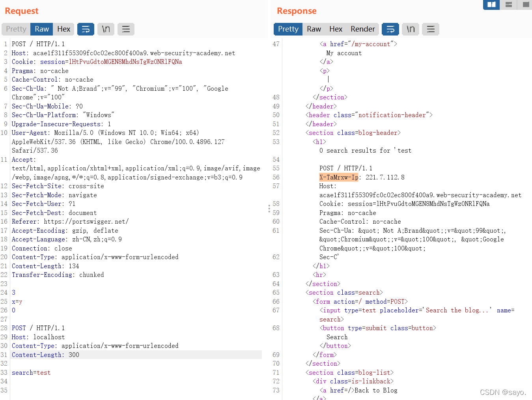
Task: Select side-by-side split layout icon
Action: pyautogui.click(x=491, y=4)
